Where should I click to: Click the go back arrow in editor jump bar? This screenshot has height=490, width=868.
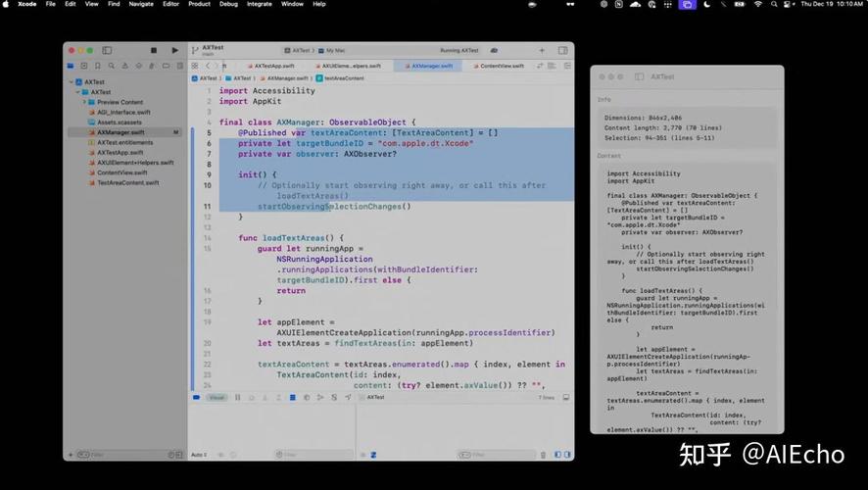point(208,66)
